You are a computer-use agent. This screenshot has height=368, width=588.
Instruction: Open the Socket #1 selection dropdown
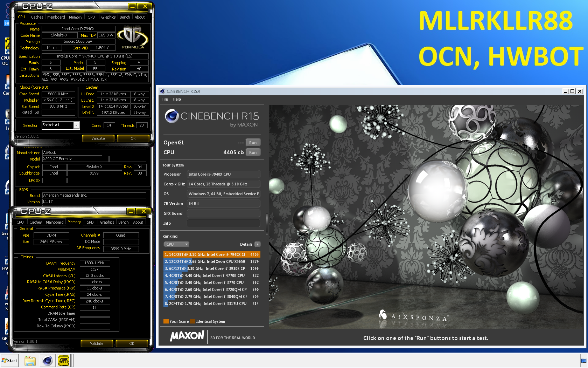(x=76, y=125)
